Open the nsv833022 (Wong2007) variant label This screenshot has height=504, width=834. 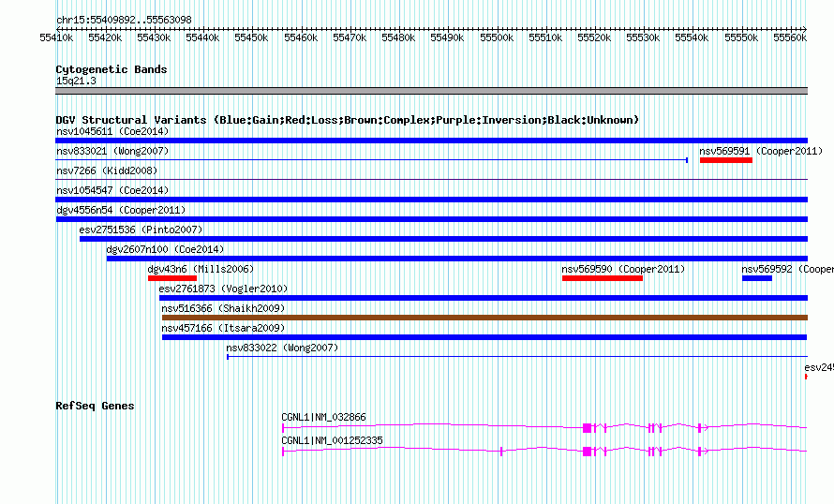pos(282,348)
